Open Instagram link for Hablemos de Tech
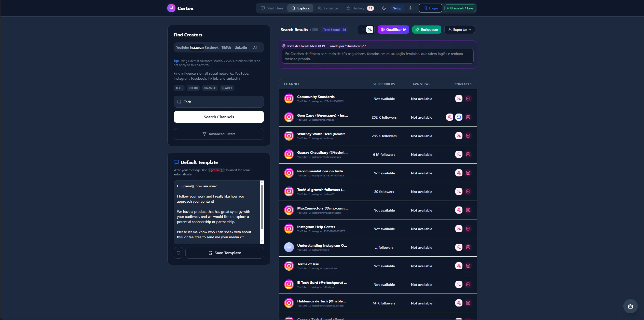This screenshot has width=644, height=320. (468, 303)
